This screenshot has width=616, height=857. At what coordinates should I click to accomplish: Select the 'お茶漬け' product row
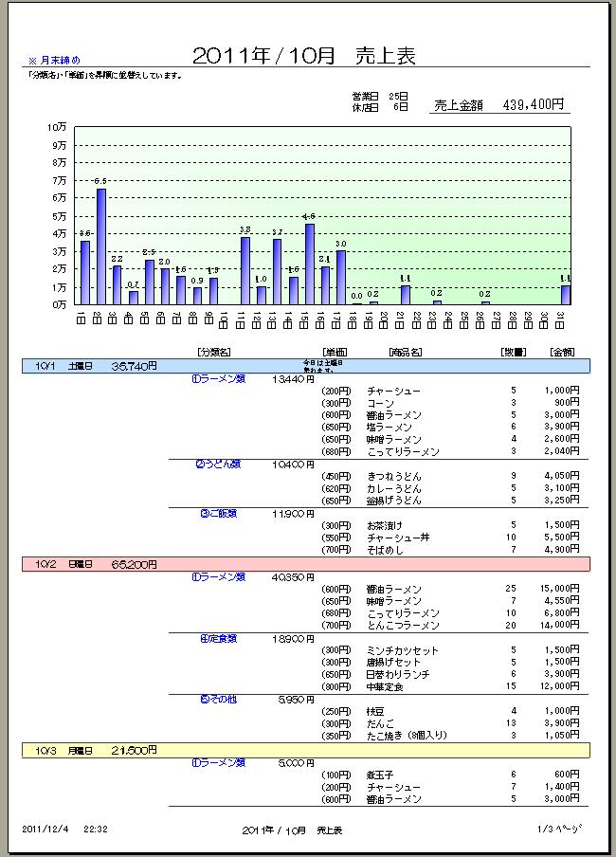pos(450,525)
